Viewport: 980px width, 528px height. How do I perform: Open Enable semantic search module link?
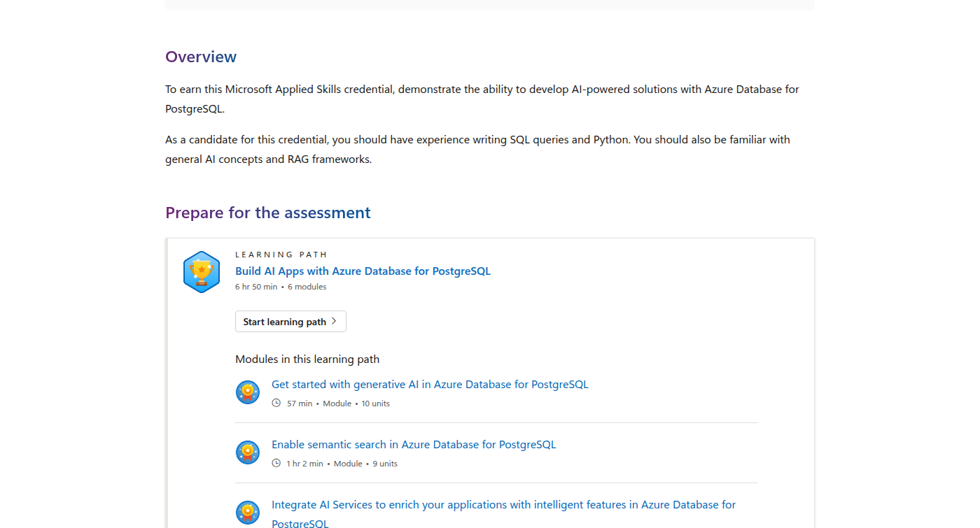pyautogui.click(x=414, y=445)
